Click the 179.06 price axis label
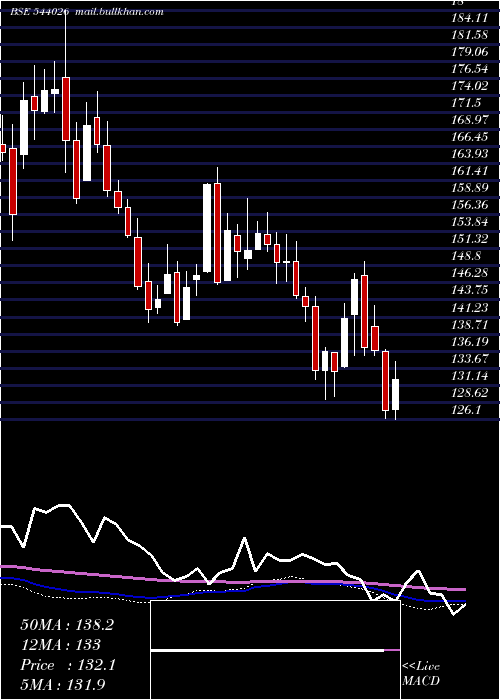This screenshot has height=700, width=500. [470, 52]
